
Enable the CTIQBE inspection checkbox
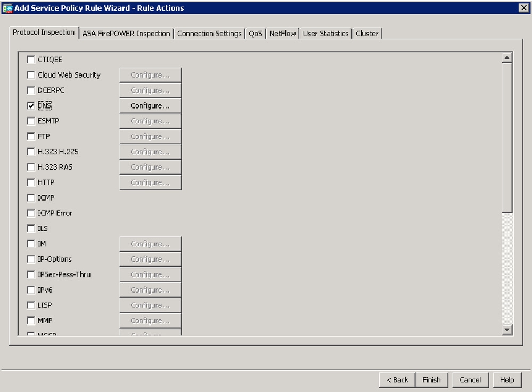31,60
